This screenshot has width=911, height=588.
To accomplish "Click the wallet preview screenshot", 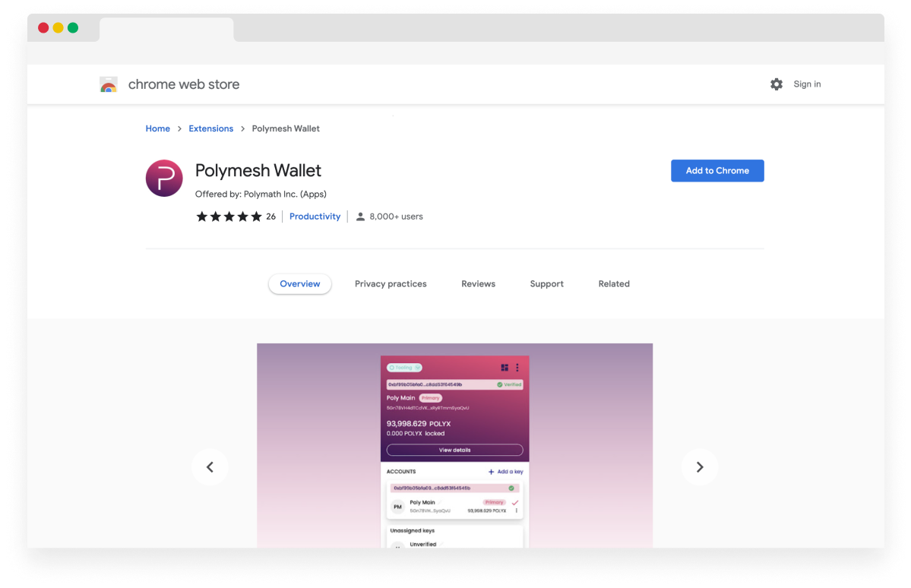I will 455,446.
